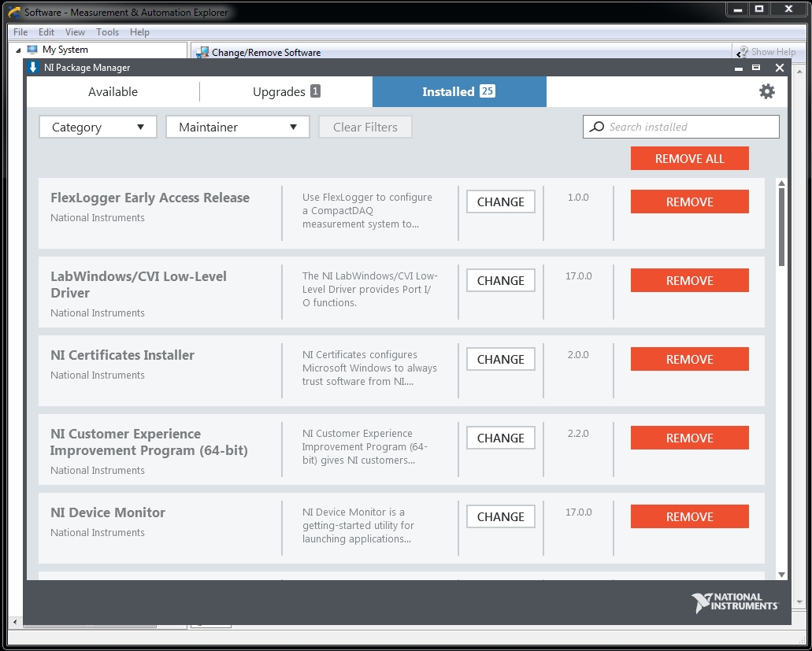Click CHANGE for NI Customer Experience Improvement Program
This screenshot has height=651, width=812.
coord(501,438)
